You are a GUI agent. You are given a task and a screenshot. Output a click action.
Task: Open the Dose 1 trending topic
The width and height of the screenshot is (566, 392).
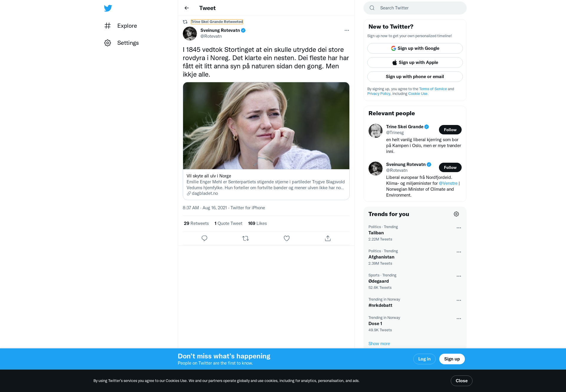[375, 324]
